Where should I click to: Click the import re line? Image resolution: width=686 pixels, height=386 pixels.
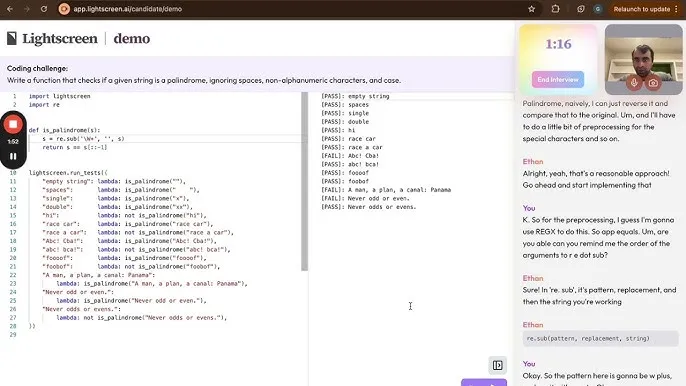coord(44,105)
